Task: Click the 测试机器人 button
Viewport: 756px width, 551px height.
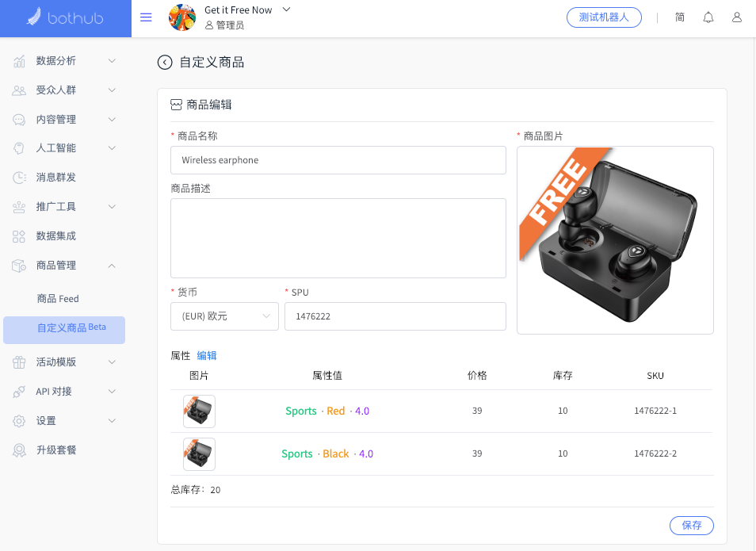Action: [604, 17]
